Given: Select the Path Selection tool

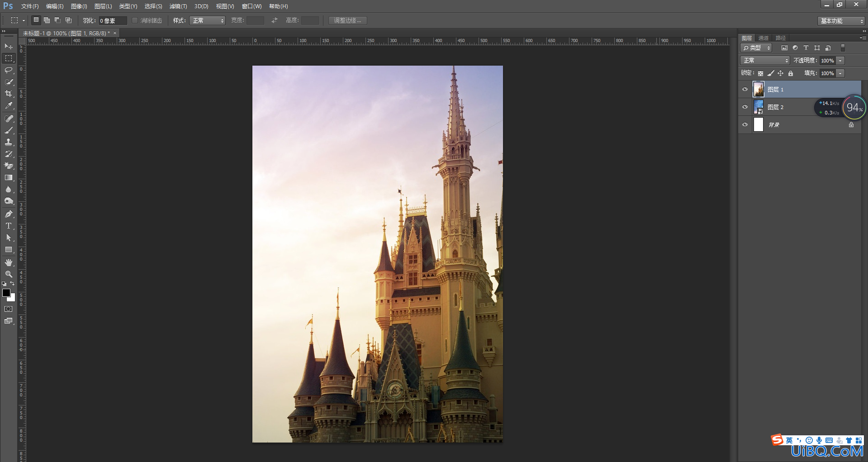Looking at the screenshot, I should (x=9, y=238).
